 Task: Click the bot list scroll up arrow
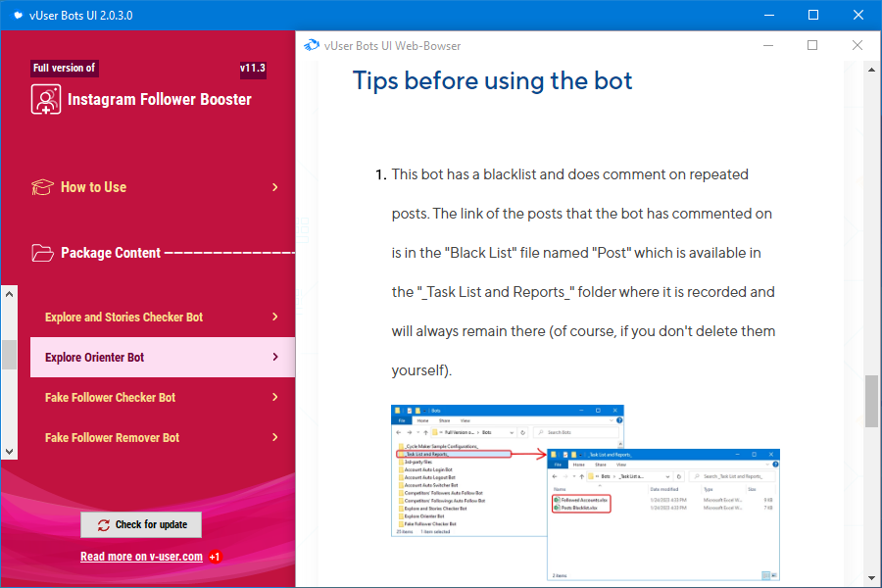click(9, 294)
